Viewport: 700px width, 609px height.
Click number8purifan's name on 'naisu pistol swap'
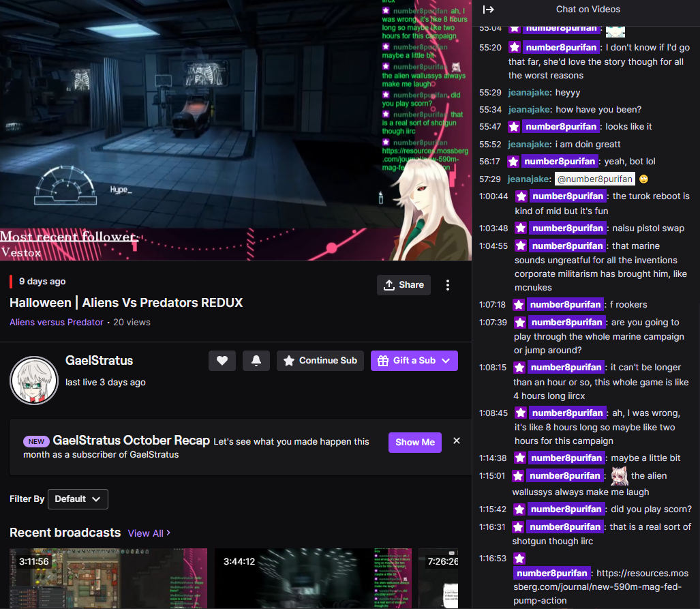(567, 228)
